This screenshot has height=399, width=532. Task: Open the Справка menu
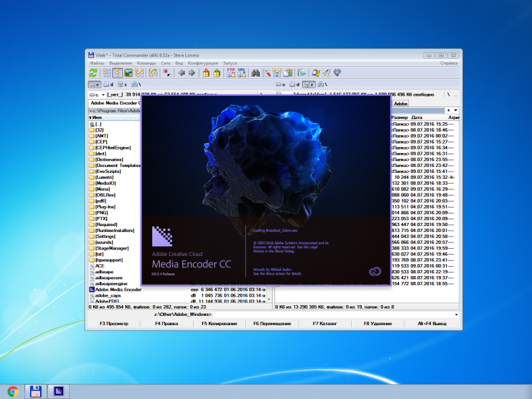(x=448, y=63)
